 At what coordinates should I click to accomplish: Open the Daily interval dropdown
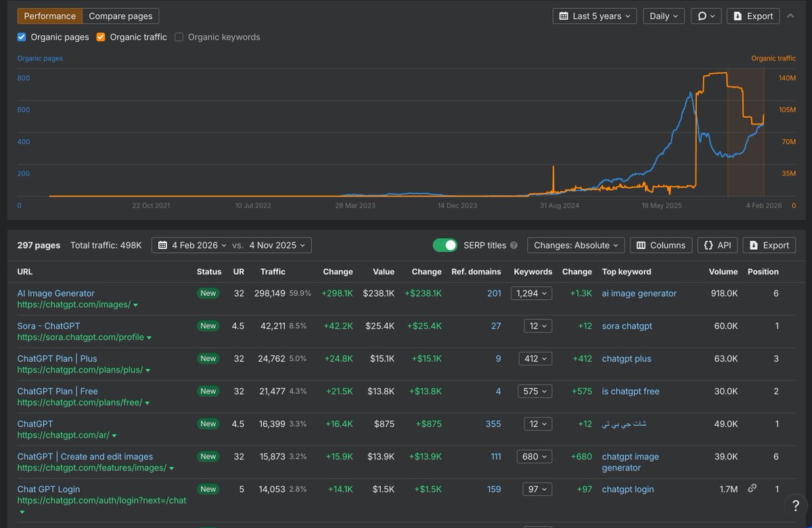(x=664, y=16)
